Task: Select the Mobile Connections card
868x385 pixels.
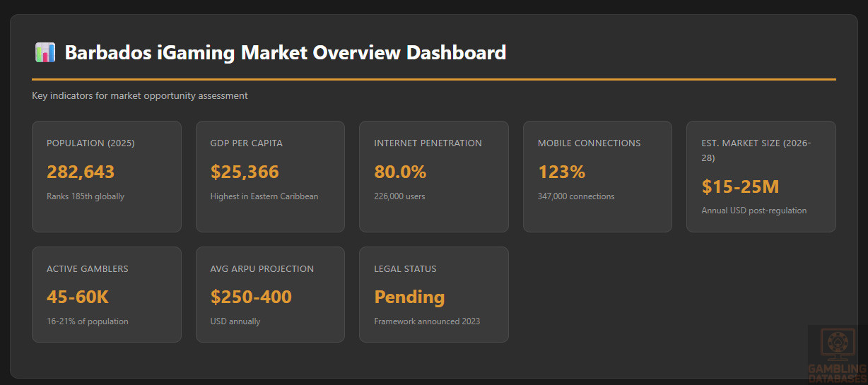Action: coord(597,177)
